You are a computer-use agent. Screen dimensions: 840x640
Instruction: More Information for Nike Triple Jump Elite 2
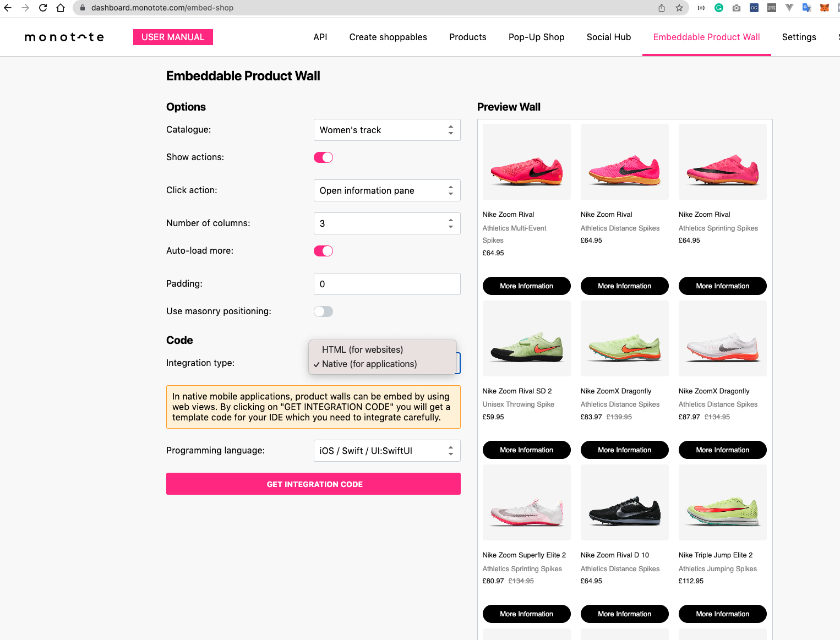723,614
